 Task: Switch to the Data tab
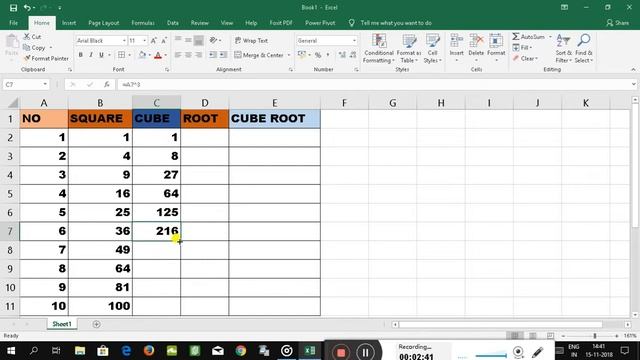pyautogui.click(x=173, y=23)
